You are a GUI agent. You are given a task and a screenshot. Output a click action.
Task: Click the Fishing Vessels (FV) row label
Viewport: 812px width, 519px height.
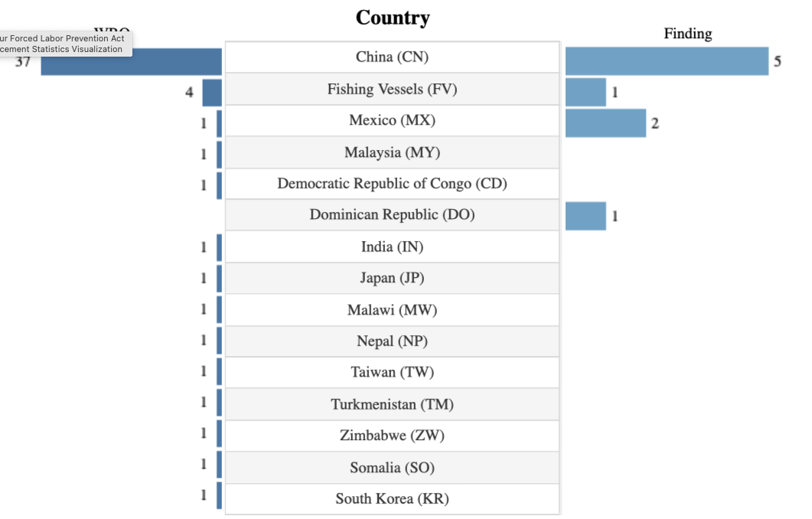(392, 90)
